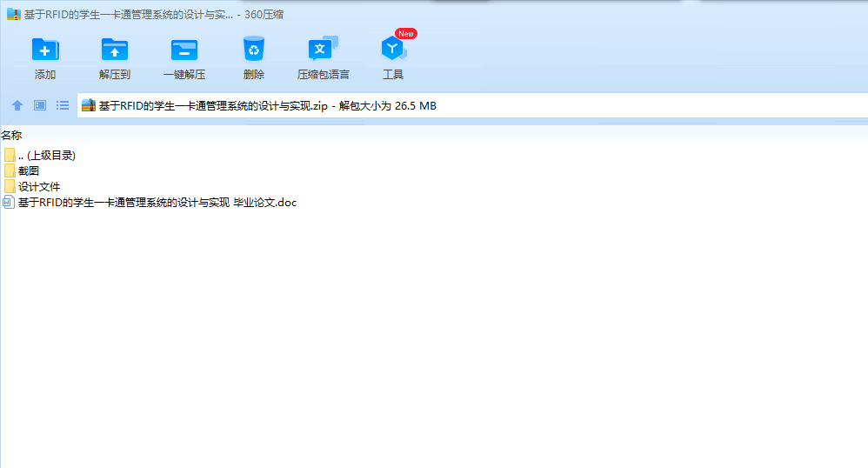
Task: Click the archive path address field
Action: coord(472,105)
